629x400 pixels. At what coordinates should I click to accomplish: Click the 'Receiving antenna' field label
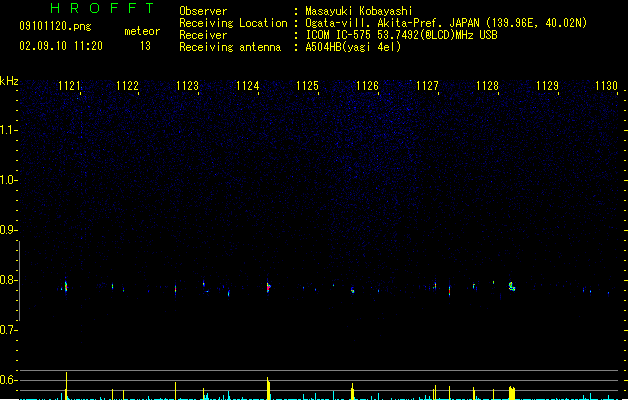point(230,47)
